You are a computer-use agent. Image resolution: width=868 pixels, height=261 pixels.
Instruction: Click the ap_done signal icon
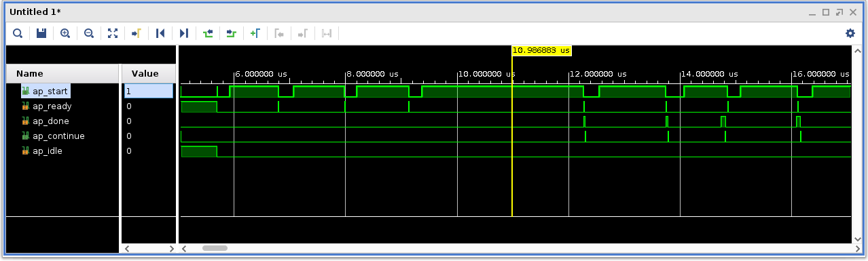[x=26, y=121]
